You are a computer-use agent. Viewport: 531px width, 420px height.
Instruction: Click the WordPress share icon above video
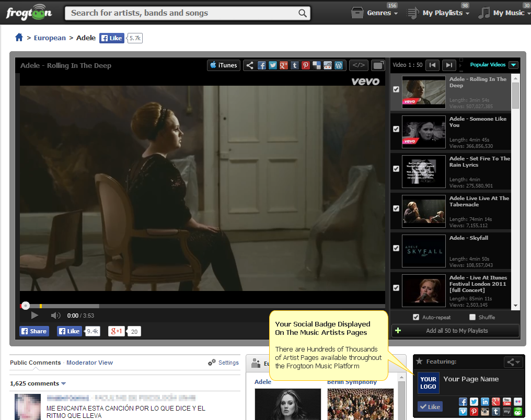tap(339, 65)
